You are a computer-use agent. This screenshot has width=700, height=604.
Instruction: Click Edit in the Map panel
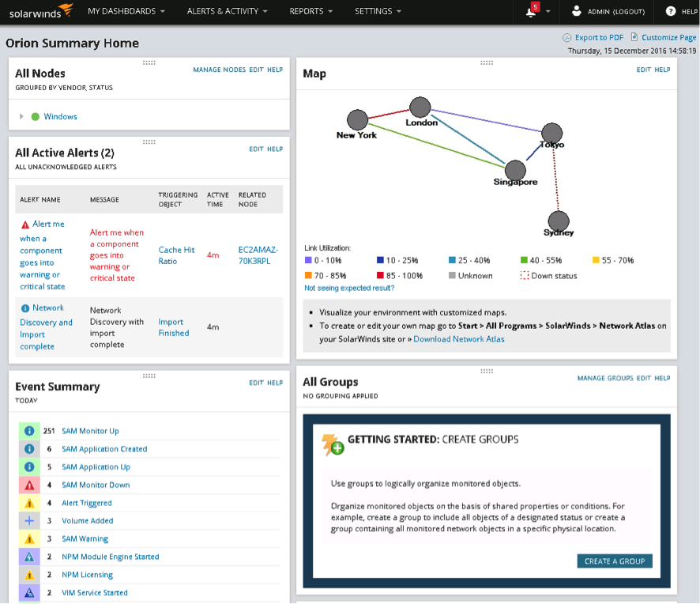point(644,70)
